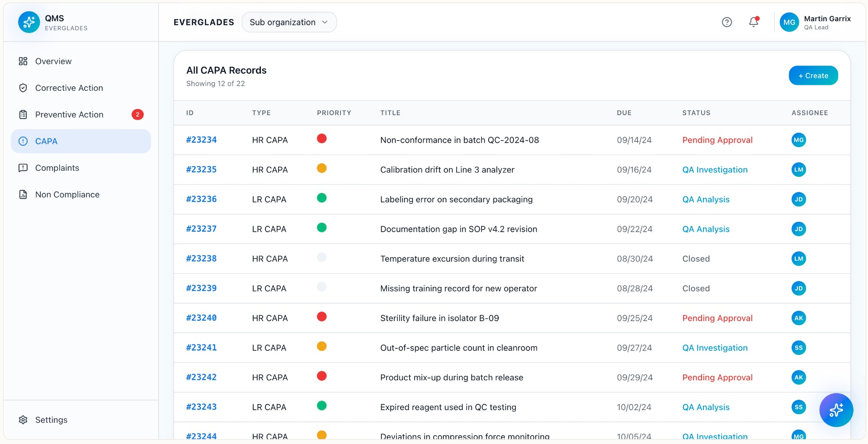Click grey priority dot on row #23238
The image size is (868, 444).
(x=321, y=257)
